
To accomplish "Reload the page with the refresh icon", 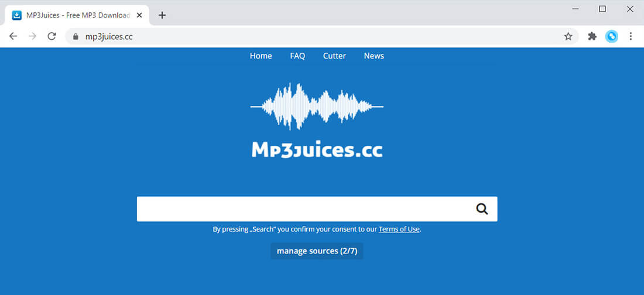I will coord(52,36).
